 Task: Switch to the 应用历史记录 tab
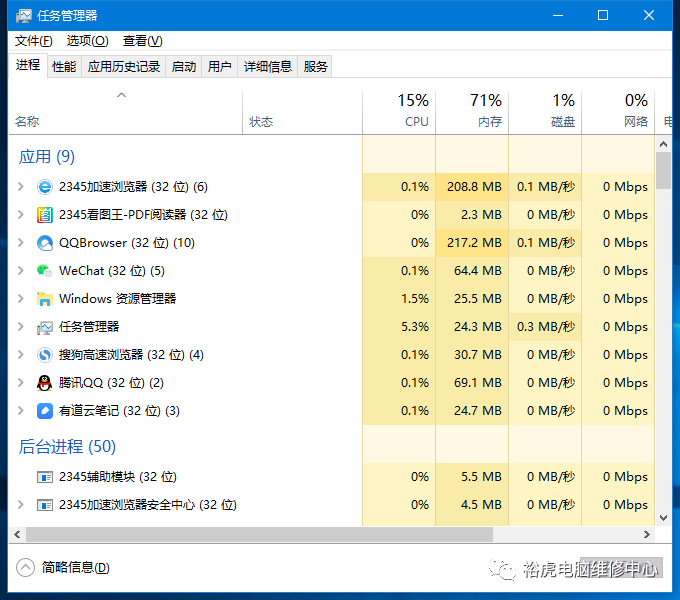click(124, 67)
